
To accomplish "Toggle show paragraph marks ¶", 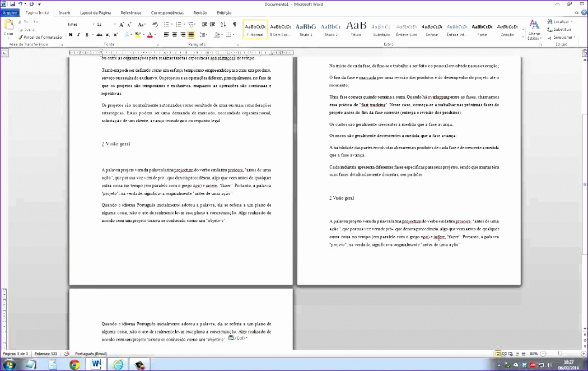I will tap(235, 25).
